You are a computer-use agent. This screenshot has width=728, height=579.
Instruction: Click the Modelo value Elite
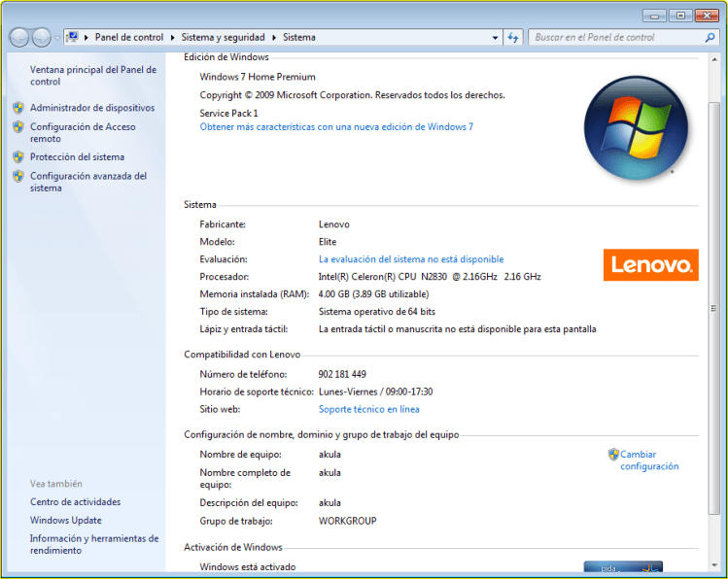[328, 242]
